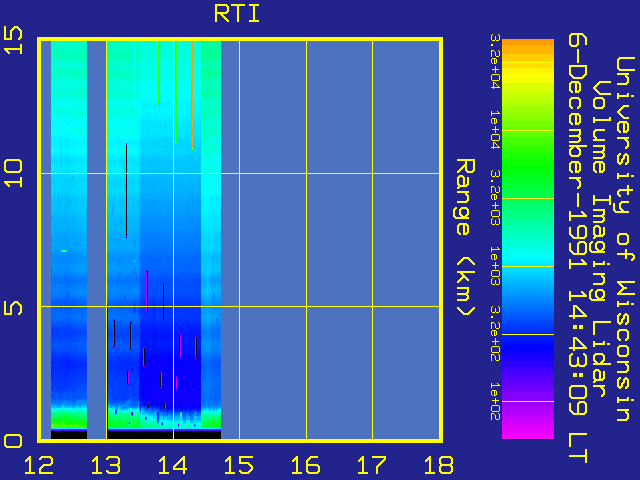Click the x-axis label 18
640x480 pixels.
439,465
